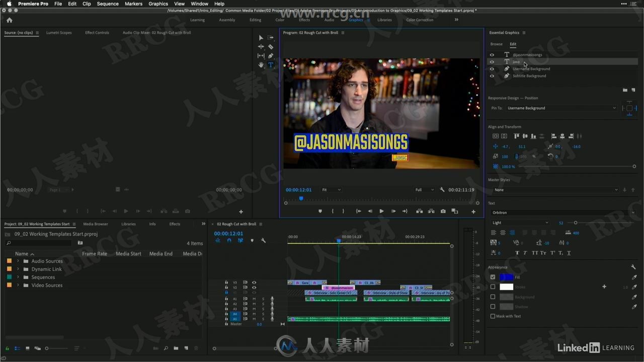Image resolution: width=644 pixels, height=362 pixels.
Task: Uncheck the Fill checkbox
Action: pos(493,277)
